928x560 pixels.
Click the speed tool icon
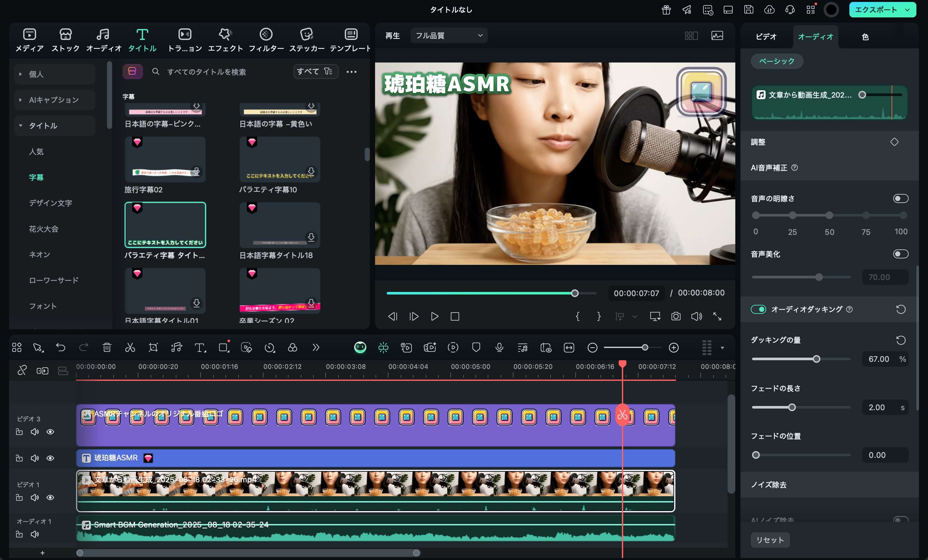(270, 347)
